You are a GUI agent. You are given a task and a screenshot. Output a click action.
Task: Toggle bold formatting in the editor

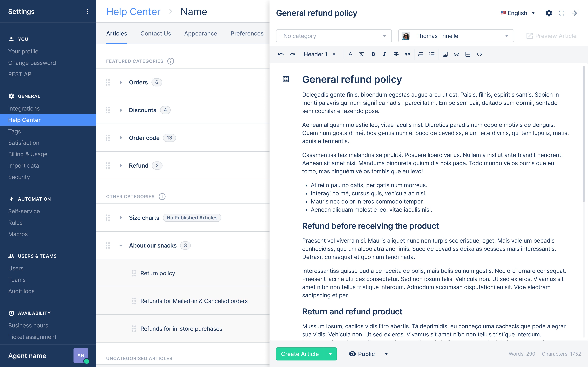pyautogui.click(x=373, y=54)
